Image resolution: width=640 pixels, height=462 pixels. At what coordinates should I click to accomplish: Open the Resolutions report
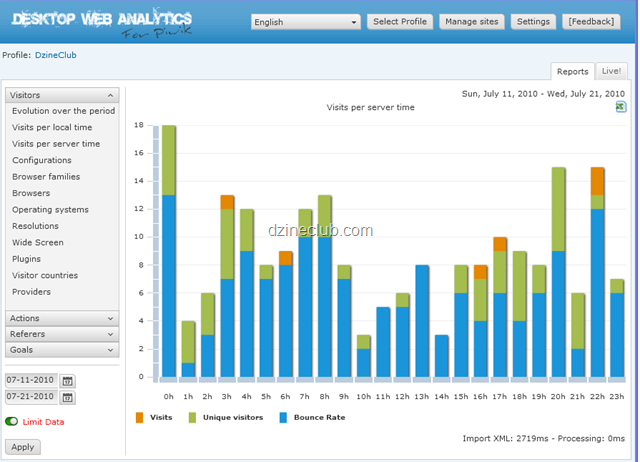35,226
